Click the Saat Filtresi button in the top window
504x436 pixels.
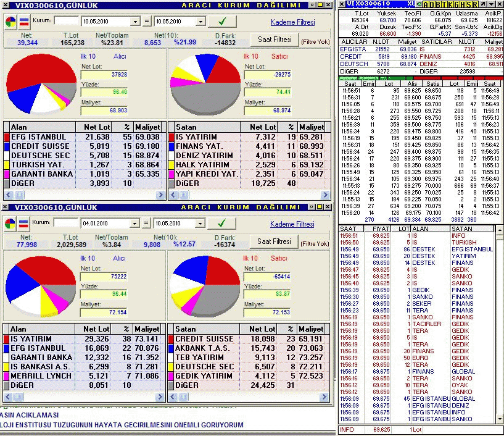pos(275,40)
